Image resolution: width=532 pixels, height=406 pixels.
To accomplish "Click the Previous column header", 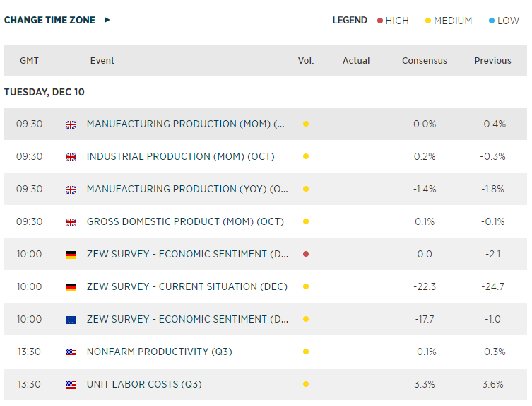I will pyautogui.click(x=492, y=61).
